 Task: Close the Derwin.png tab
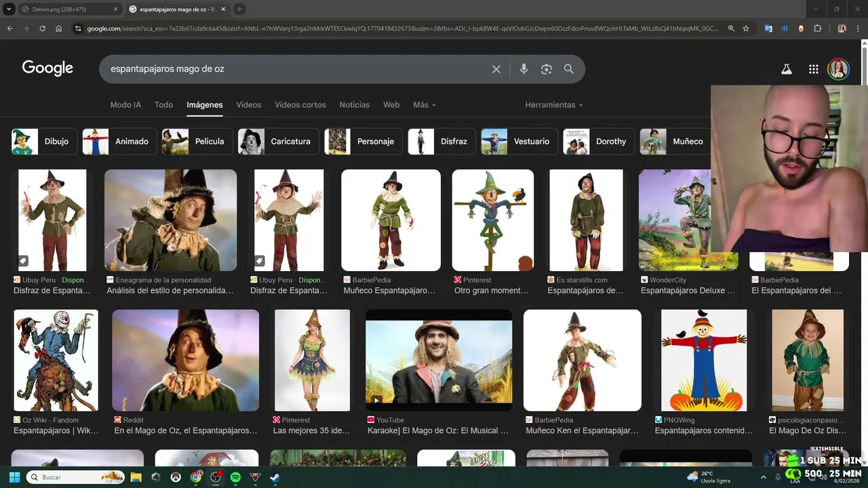(115, 9)
